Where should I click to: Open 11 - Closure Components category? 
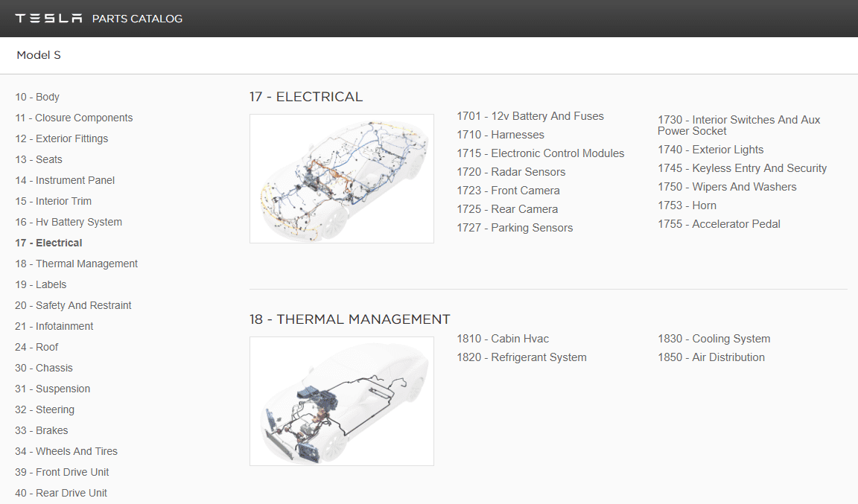point(74,118)
